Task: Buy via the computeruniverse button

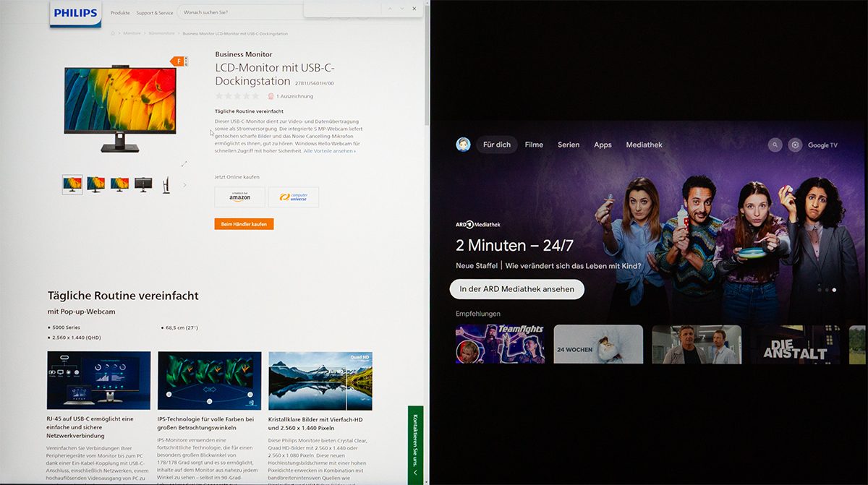Action: 293,197
